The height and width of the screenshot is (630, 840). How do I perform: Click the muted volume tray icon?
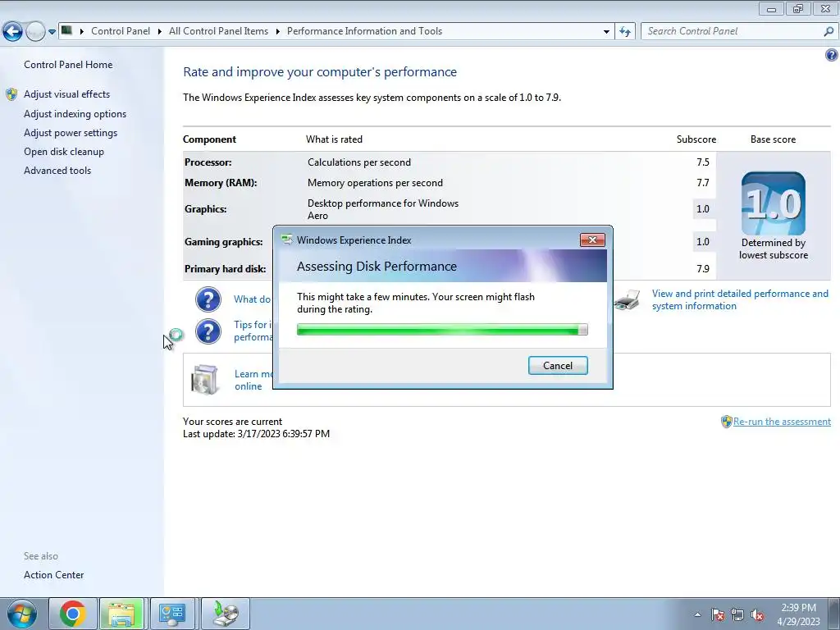click(757, 614)
